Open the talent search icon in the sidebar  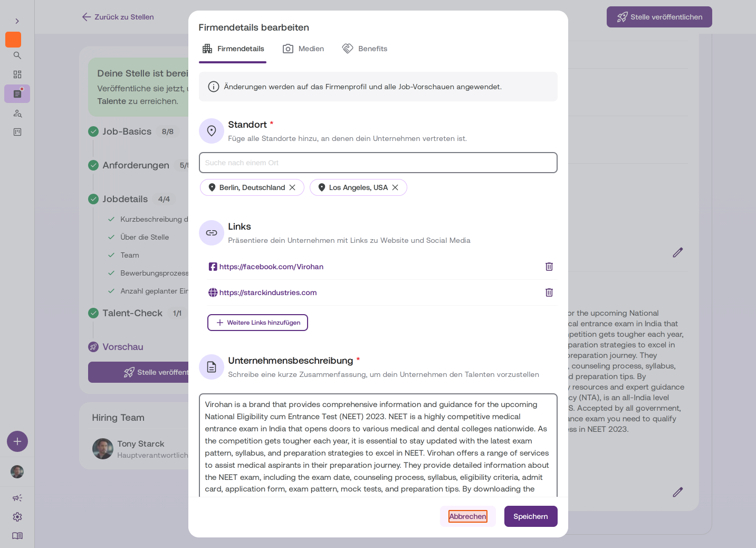pos(17,113)
